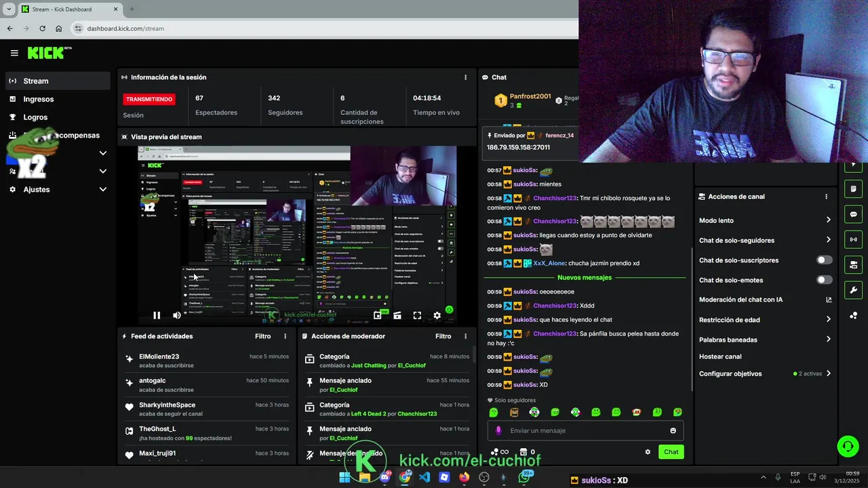The height and width of the screenshot is (488, 868).
Task: Open the green headset support button
Action: click(848, 446)
